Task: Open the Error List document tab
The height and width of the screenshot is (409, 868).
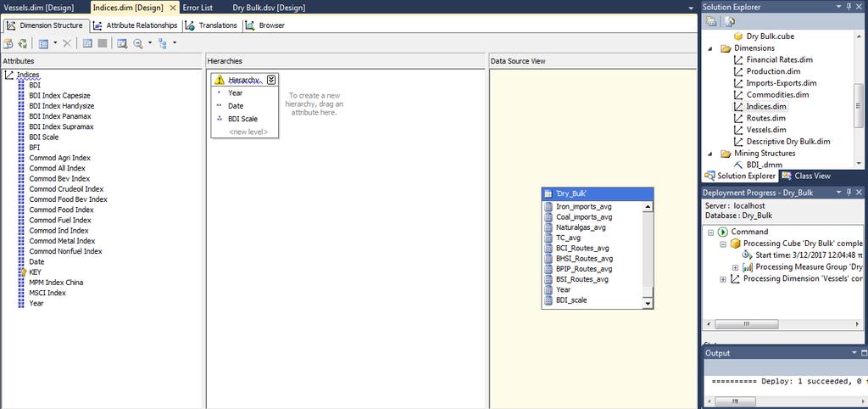Action: (198, 8)
